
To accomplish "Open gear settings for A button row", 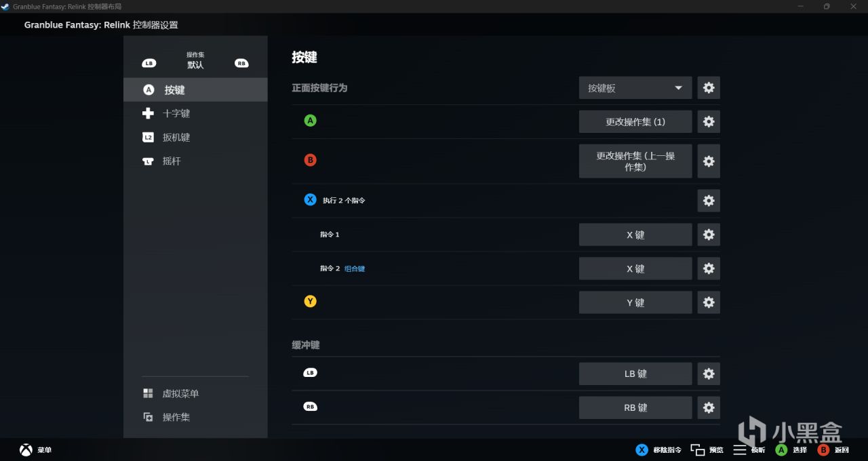I will pyautogui.click(x=709, y=121).
